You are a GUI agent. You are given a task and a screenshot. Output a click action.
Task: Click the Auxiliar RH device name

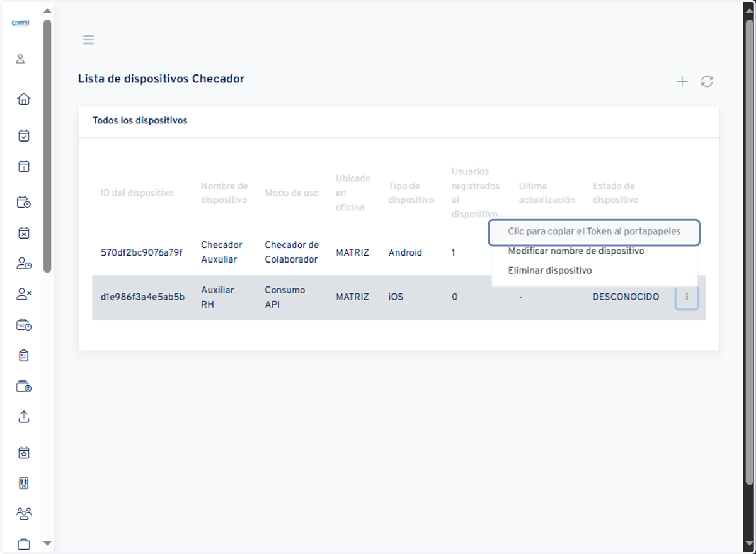(x=217, y=297)
